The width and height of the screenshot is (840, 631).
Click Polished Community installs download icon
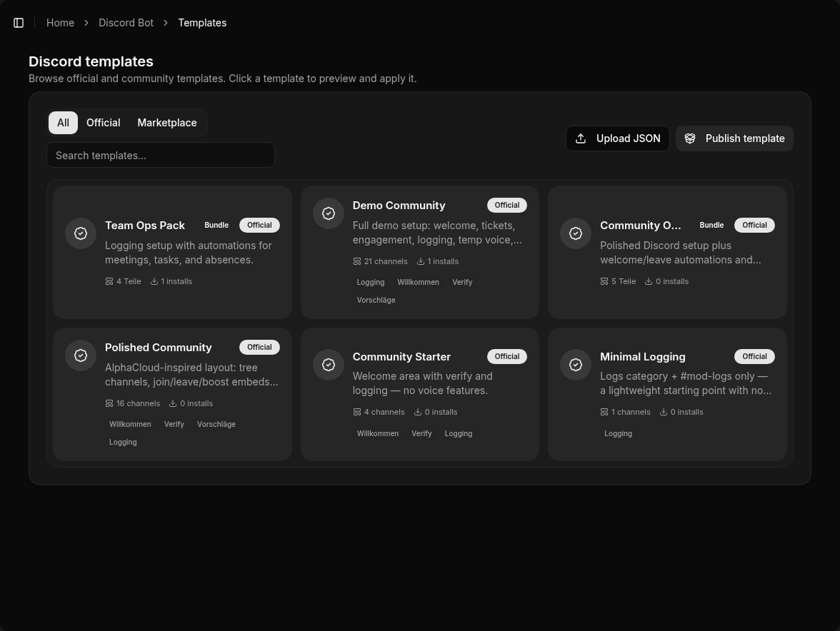173,403
